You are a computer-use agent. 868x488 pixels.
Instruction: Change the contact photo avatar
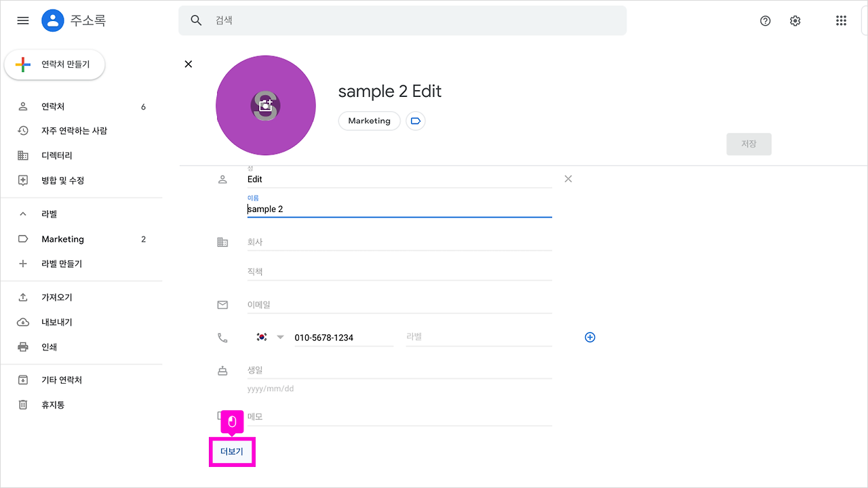[266, 106]
